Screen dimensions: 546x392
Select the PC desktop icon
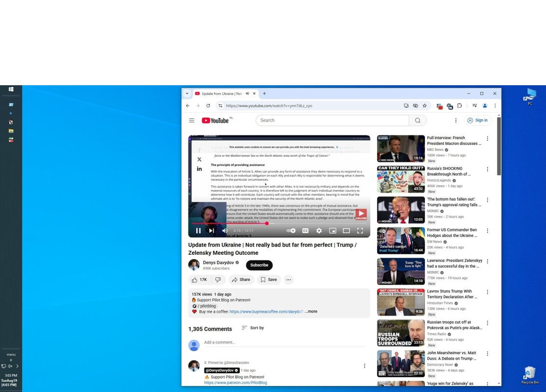530,97
